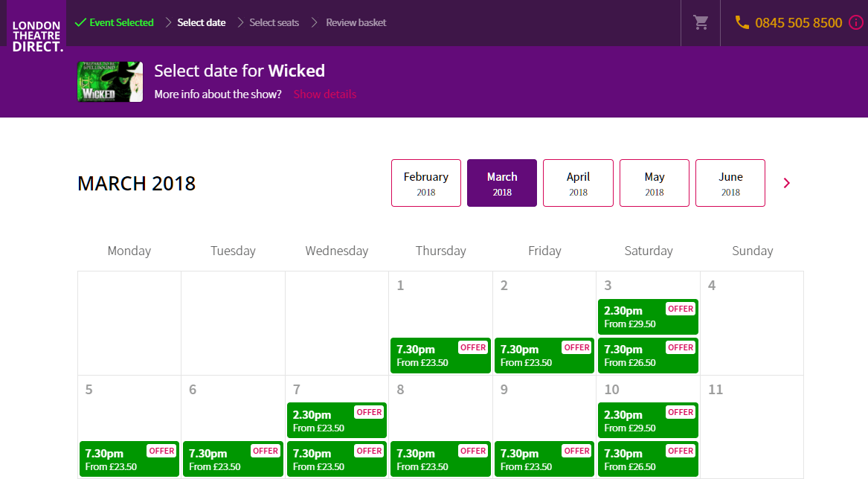Viewport: 868px width, 479px height.
Task: Select the April 2018 month tab
Action: [578, 183]
